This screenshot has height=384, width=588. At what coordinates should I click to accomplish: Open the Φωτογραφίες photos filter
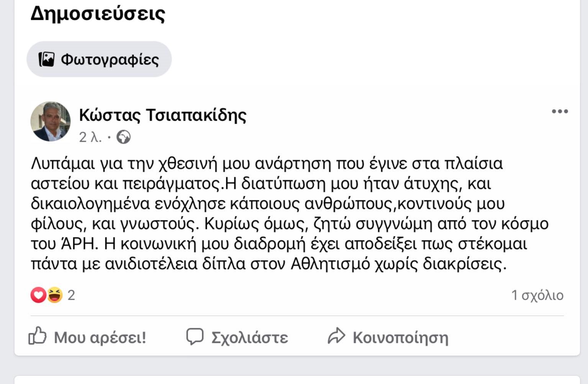click(99, 59)
